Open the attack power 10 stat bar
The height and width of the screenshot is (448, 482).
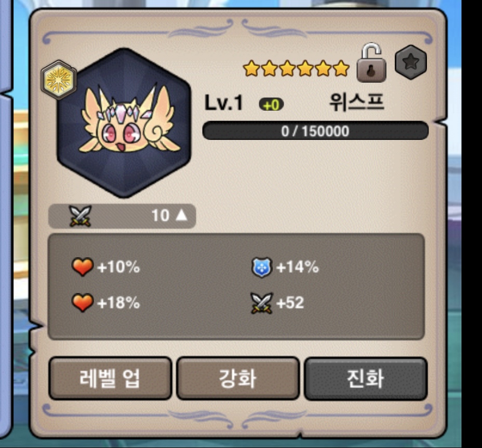(122, 216)
